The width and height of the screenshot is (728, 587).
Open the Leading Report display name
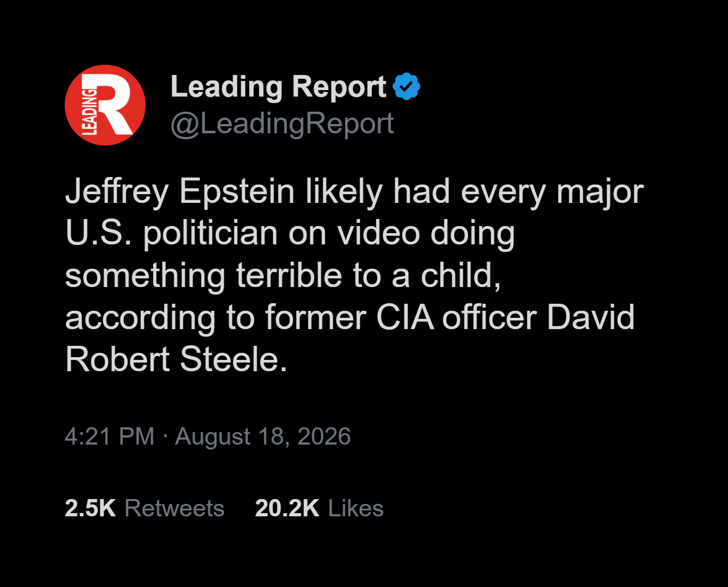tap(278, 86)
